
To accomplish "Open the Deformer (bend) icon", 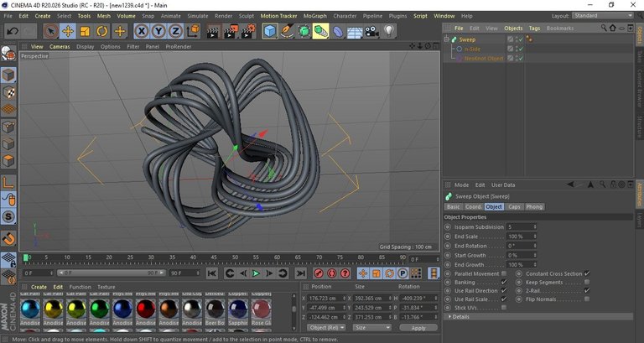I will pos(338,31).
